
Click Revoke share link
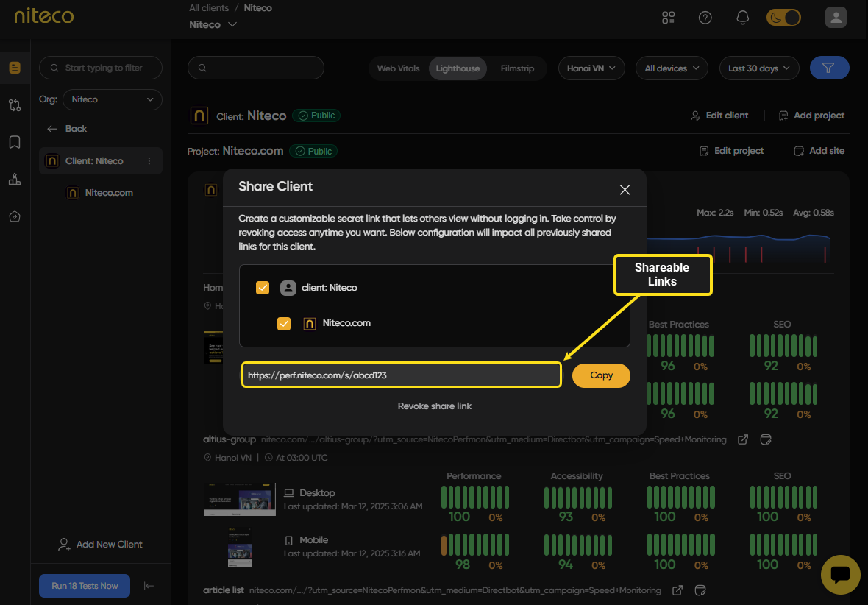(435, 406)
